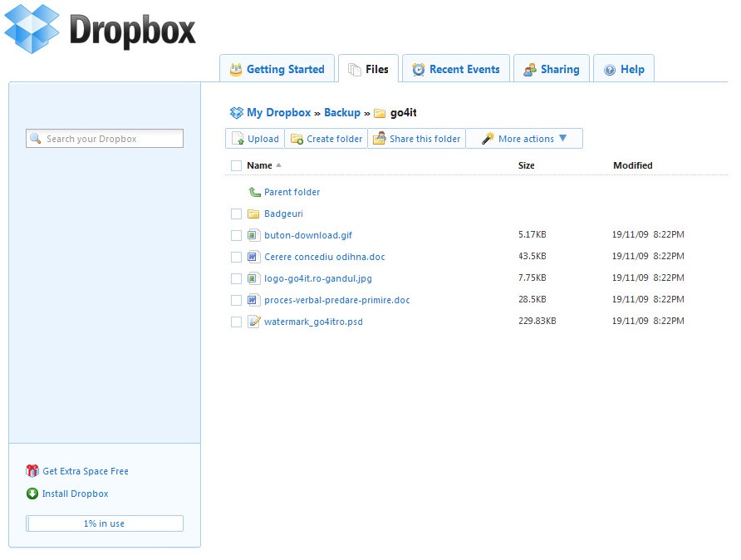Open logo-go4it.ro-gandul.jpg link

click(x=318, y=278)
